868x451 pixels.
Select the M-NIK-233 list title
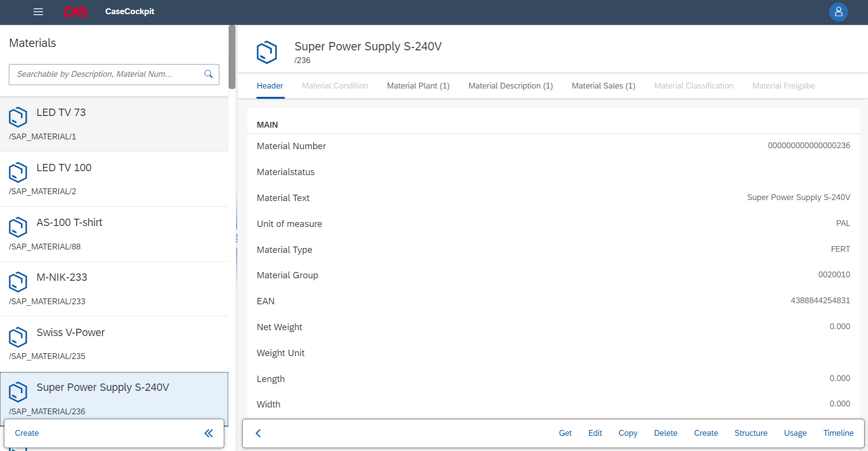[62, 277]
